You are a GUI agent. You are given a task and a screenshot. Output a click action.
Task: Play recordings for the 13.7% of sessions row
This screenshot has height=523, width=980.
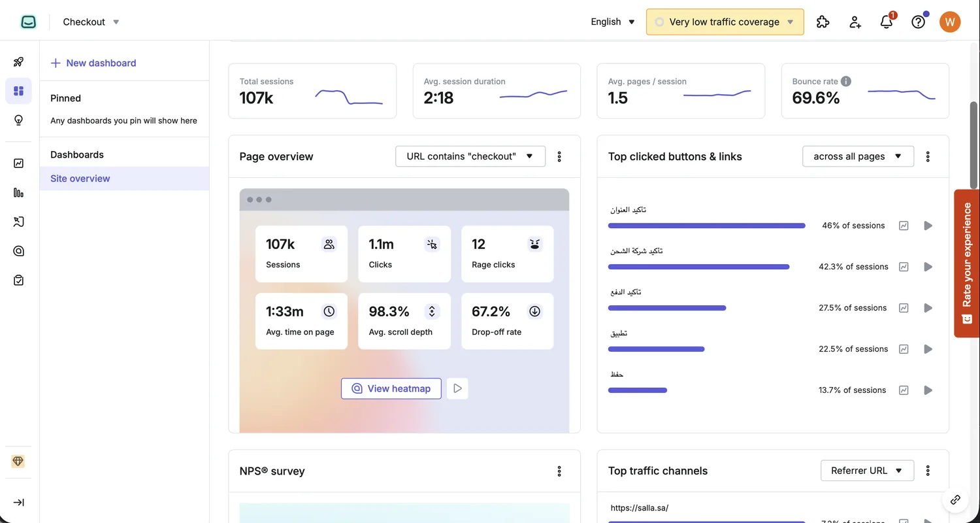928,390
